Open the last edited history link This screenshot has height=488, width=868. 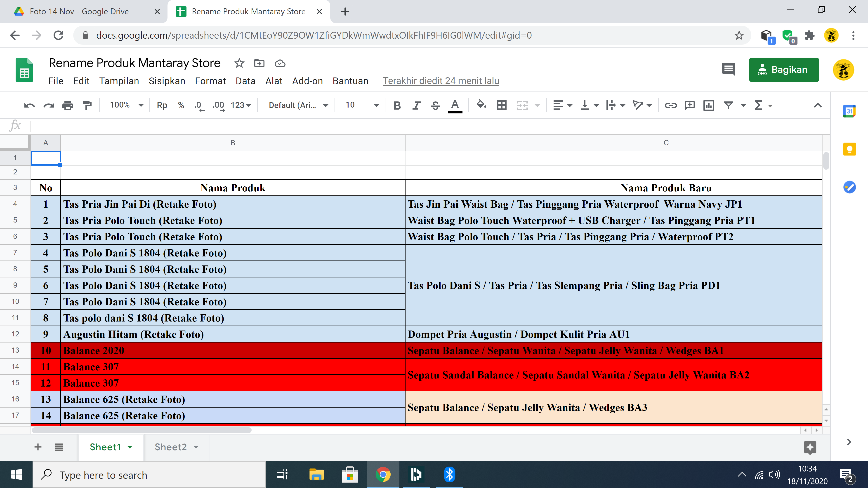click(x=441, y=81)
